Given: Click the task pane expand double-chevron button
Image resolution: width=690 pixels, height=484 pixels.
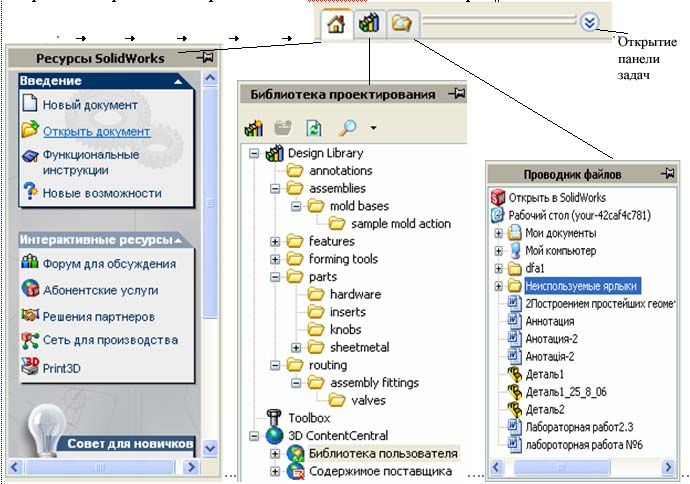Looking at the screenshot, I should [589, 22].
